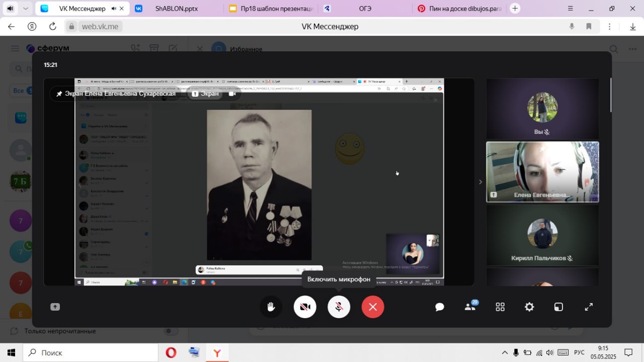Expand the arrow next to the browser sound button
644x362 pixels.
click(x=26, y=9)
